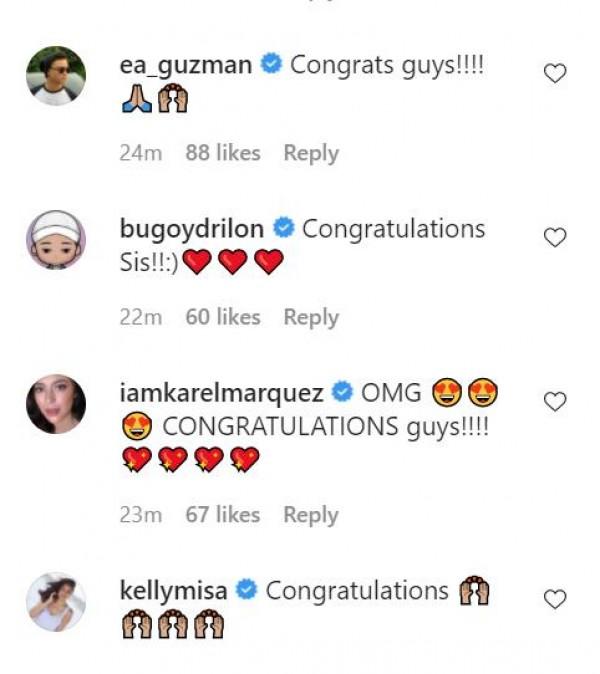Reply to bugoydrilon's comment
This screenshot has height=674, width=600.
tap(311, 317)
